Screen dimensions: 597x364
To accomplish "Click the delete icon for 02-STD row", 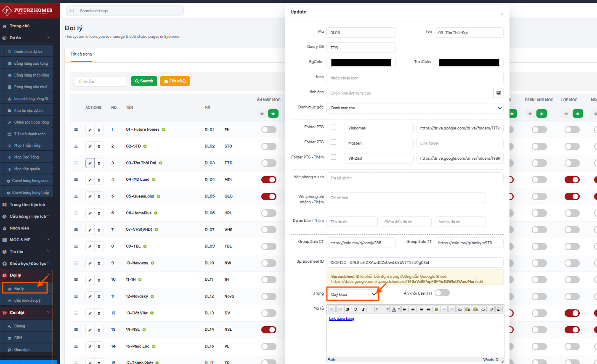I will tap(99, 146).
